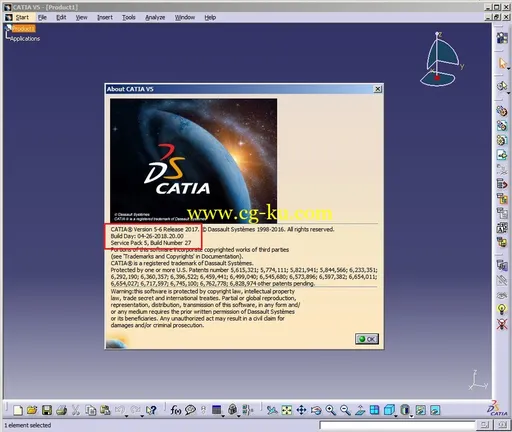The height and width of the screenshot is (432, 512).
Task: Open the Formula f(x) tool
Action: click(176, 410)
